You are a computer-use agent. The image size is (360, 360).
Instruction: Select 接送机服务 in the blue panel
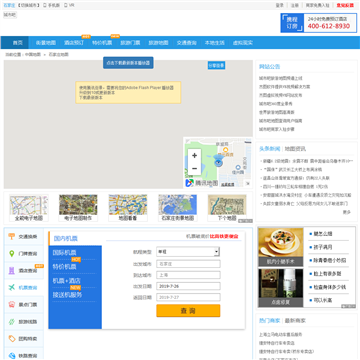[67, 295]
